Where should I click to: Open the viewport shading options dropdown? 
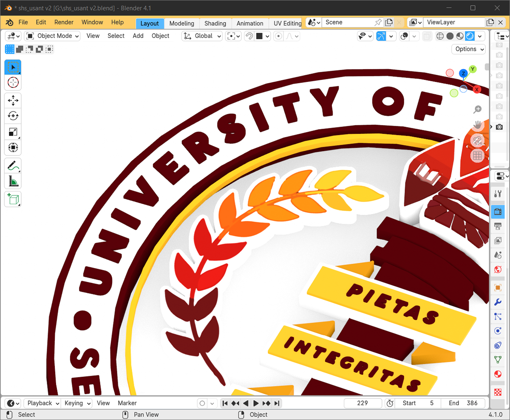[x=480, y=36]
